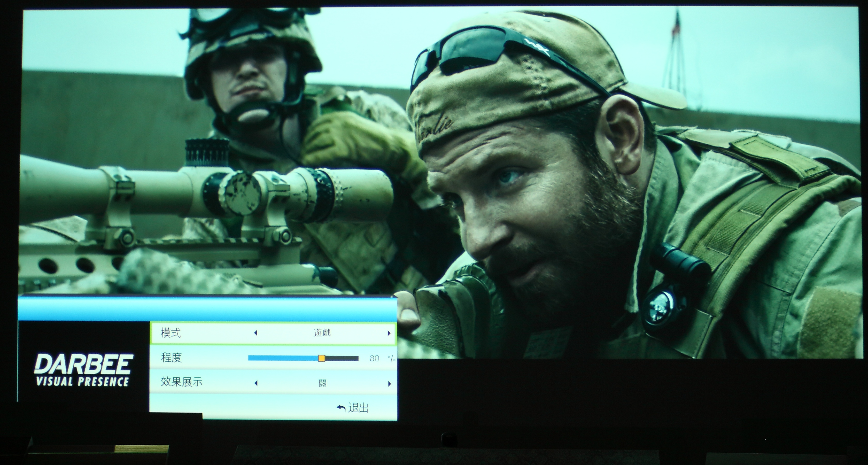Click the right arrow beside 遊戲 mode
Screen dimensions: 868x465
[x=389, y=333]
